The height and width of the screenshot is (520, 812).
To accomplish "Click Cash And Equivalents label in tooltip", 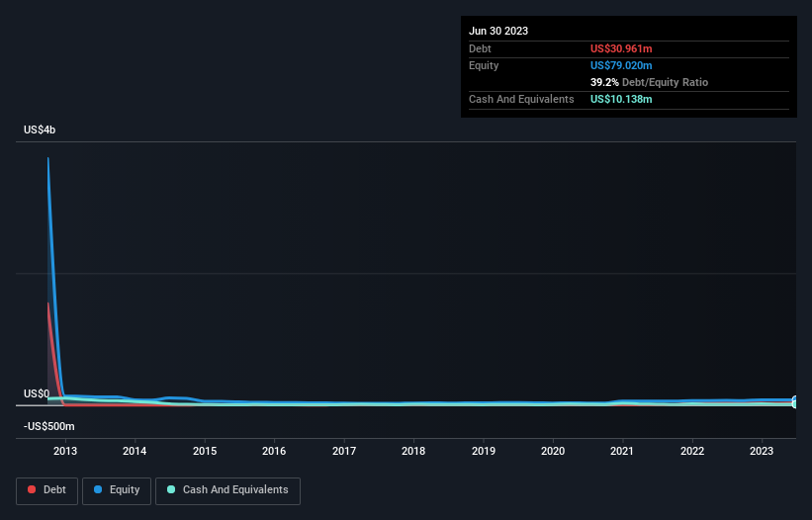I will pyautogui.click(x=521, y=99).
